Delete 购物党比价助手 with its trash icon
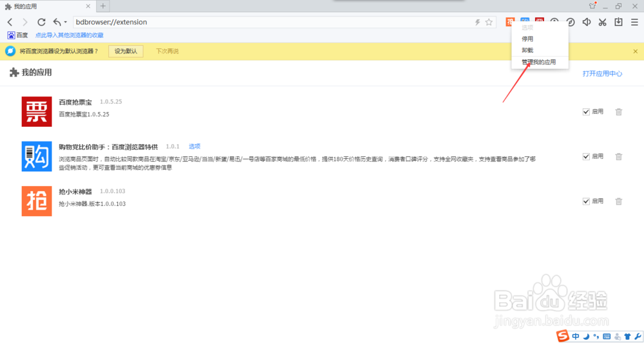 click(618, 156)
